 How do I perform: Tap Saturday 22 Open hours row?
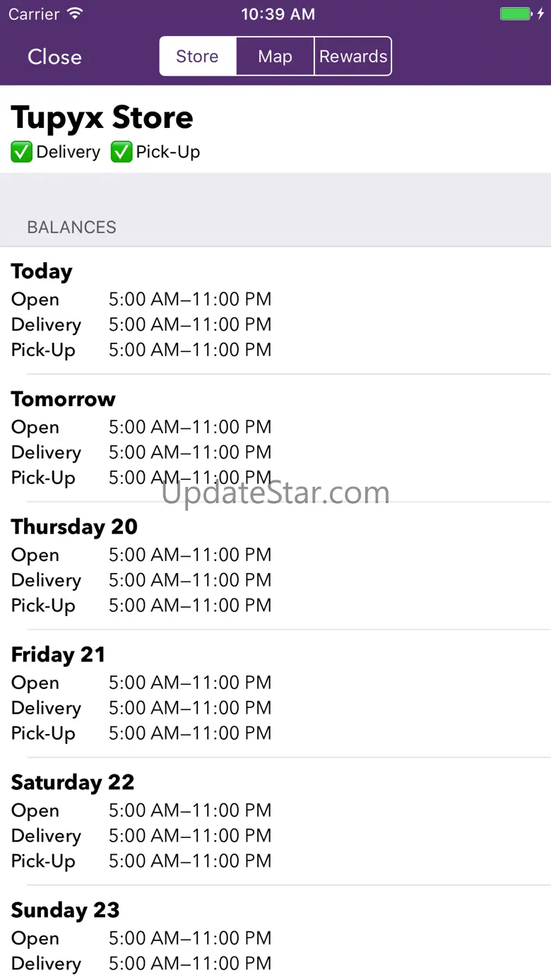tap(141, 810)
